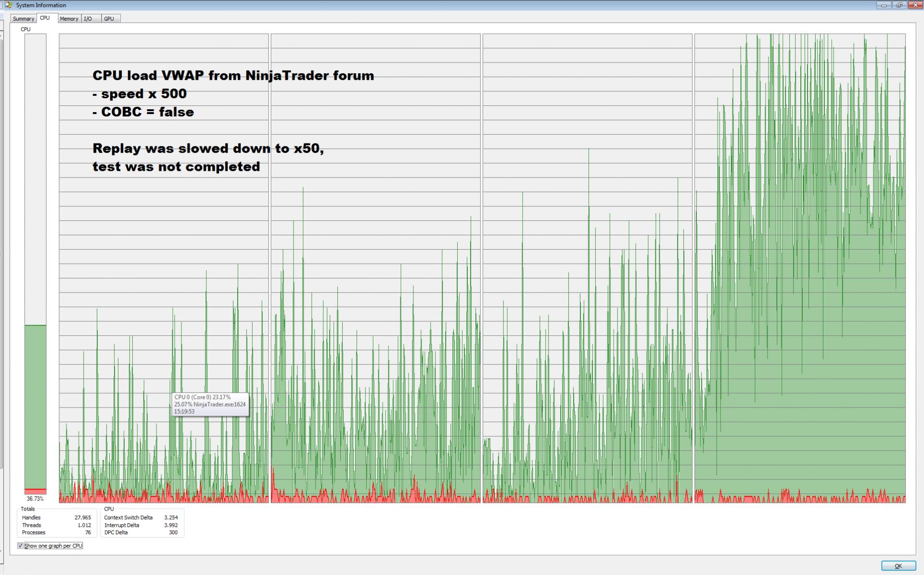Click the rightmost high-load CPU graph
The width and height of the screenshot is (924, 575).
tap(799, 268)
